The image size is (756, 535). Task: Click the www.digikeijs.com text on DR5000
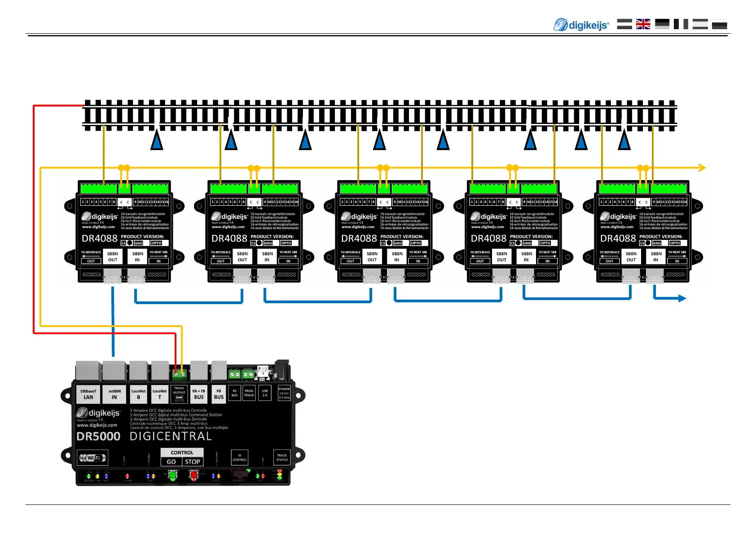97,425
